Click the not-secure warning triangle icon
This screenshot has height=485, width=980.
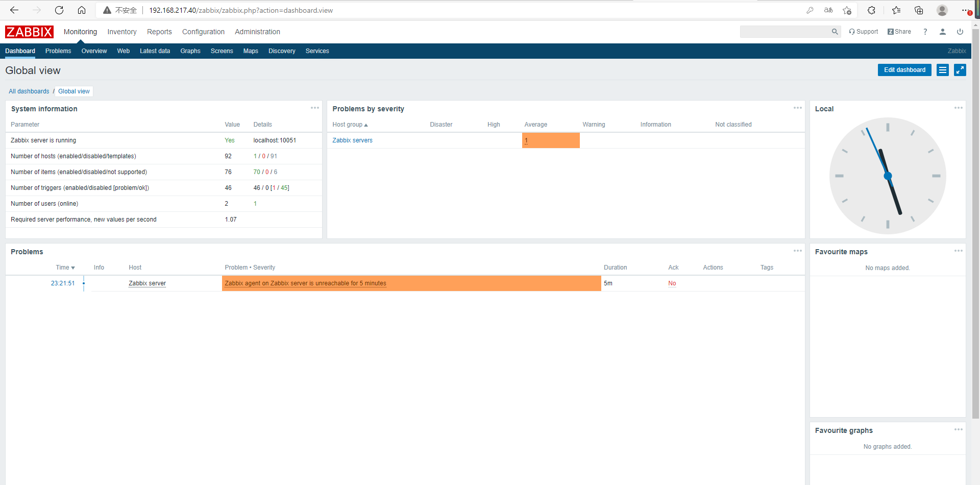107,10
